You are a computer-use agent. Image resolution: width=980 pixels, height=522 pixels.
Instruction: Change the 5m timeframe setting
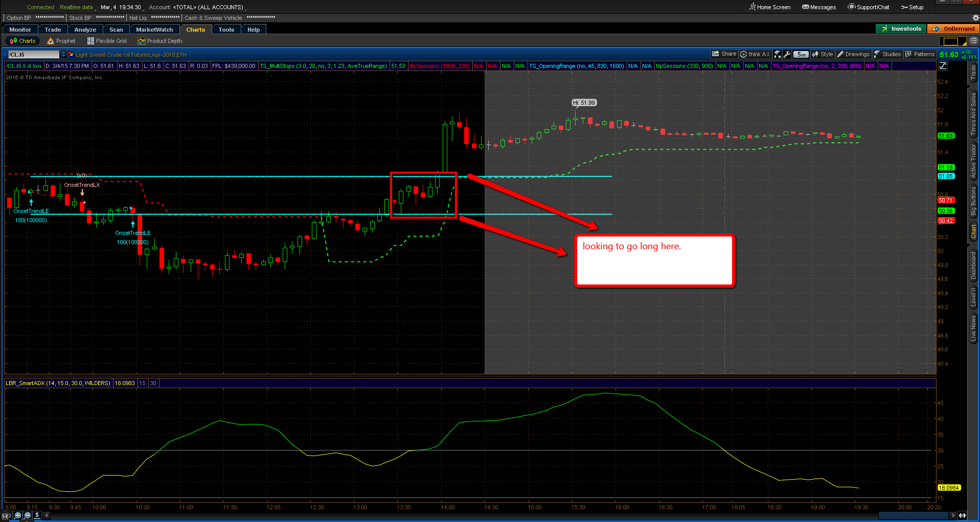[x=801, y=54]
